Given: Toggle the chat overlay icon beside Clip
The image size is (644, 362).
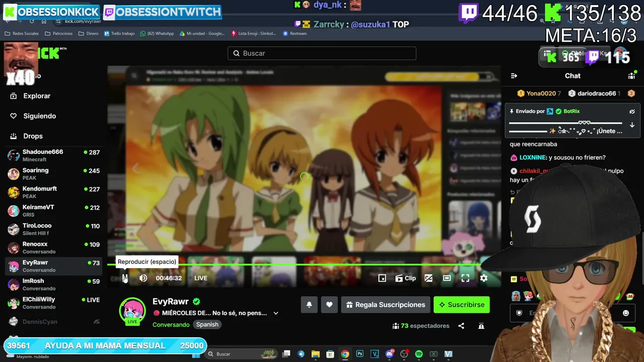Looking at the screenshot, I should (429, 278).
